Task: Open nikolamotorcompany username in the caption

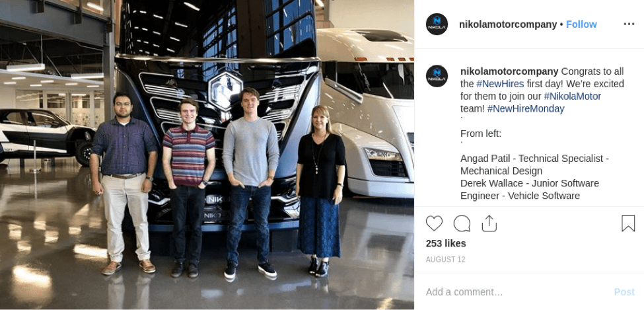Action: pyautogui.click(x=509, y=71)
